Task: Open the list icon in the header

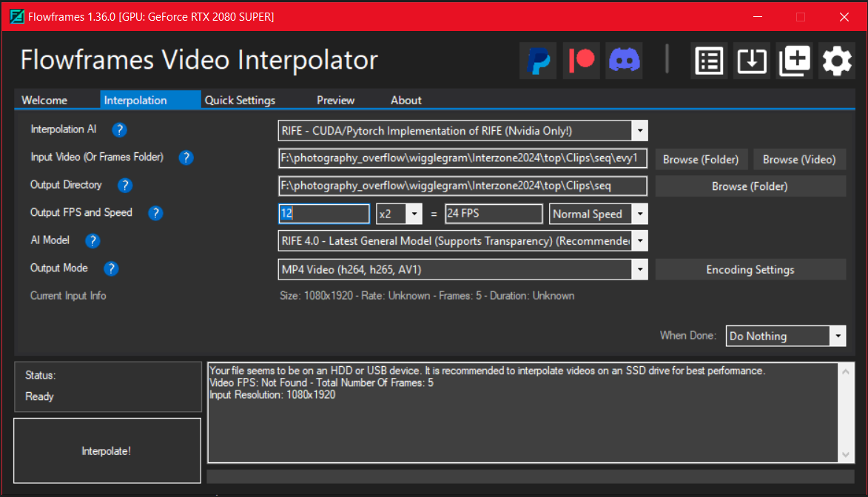Action: click(x=709, y=61)
